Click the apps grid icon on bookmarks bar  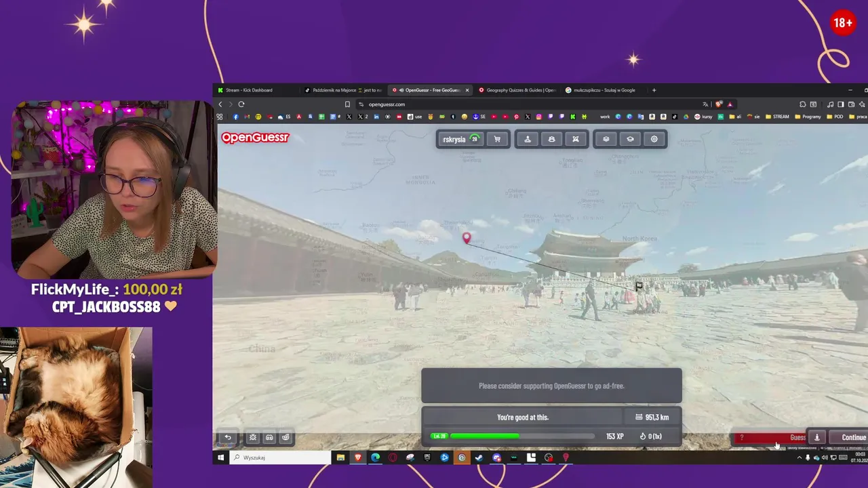click(x=220, y=117)
